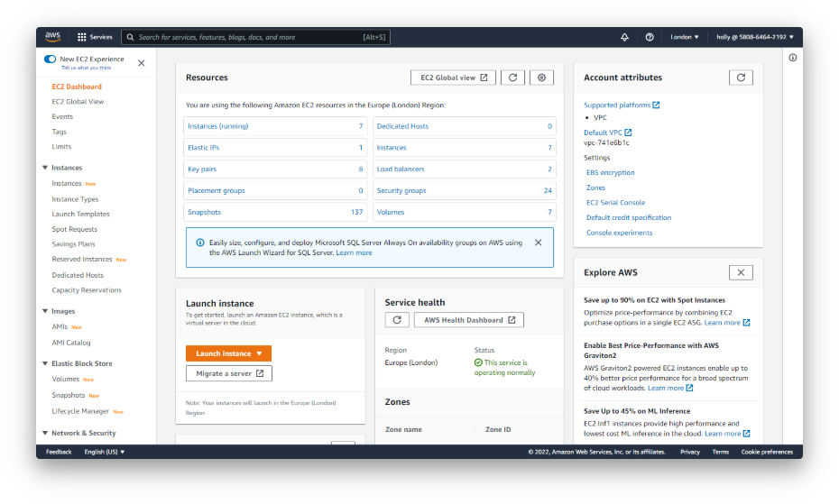Refresh the Account attributes panel

click(x=740, y=78)
